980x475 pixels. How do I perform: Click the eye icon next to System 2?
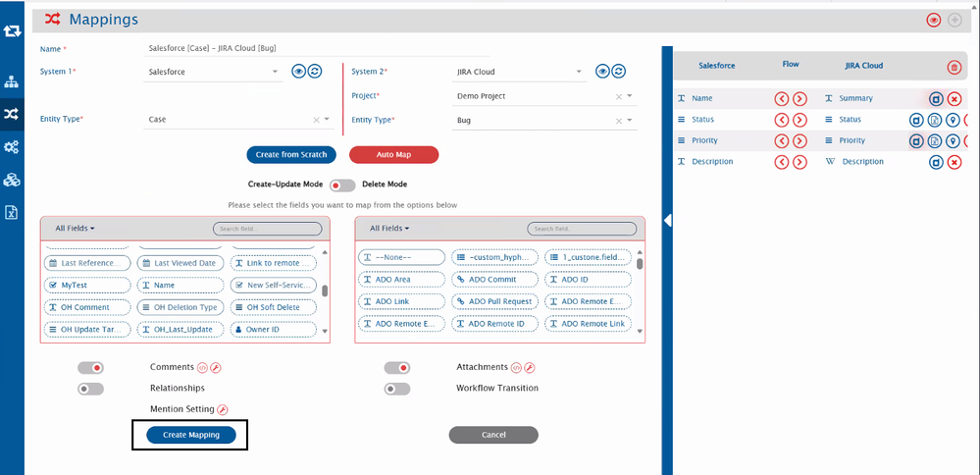pos(602,72)
